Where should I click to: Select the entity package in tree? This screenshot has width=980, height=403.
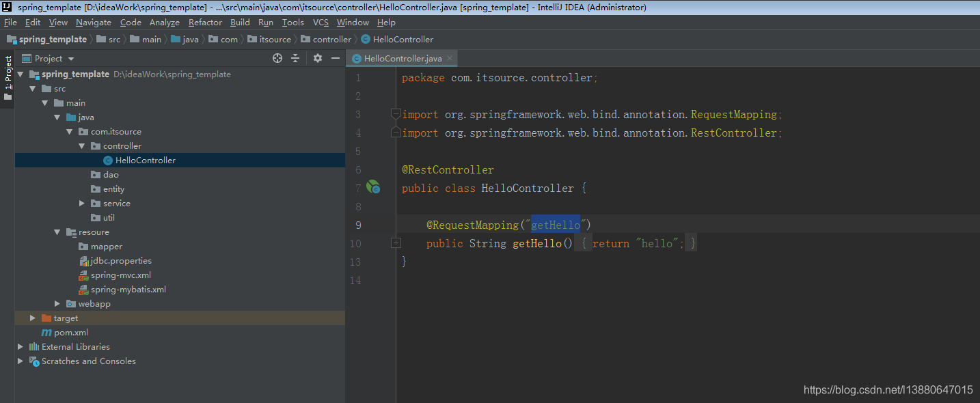pos(113,189)
